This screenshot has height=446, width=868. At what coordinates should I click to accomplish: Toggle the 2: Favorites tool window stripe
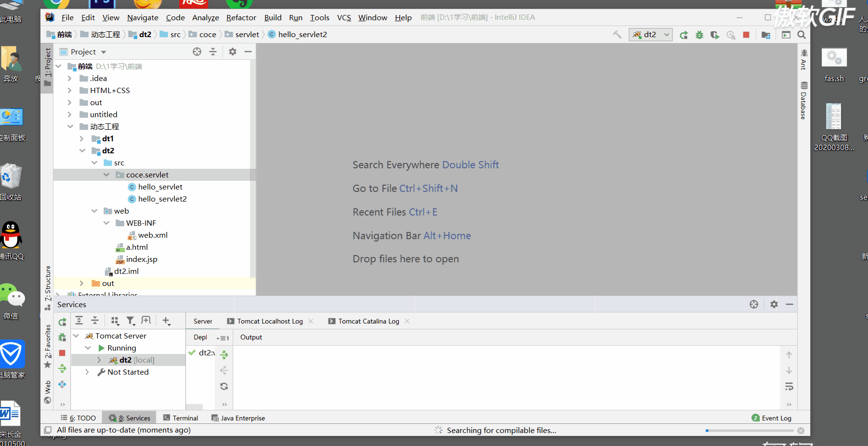point(47,346)
